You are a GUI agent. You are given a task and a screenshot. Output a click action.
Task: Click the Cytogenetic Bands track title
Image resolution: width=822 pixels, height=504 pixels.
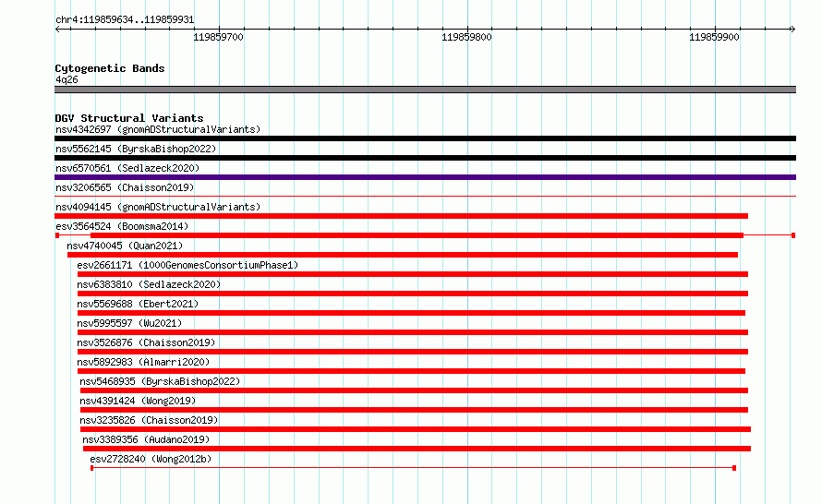(110, 68)
